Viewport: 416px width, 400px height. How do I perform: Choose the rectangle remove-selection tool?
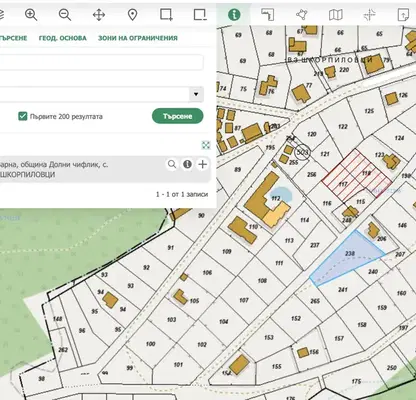[200, 15]
